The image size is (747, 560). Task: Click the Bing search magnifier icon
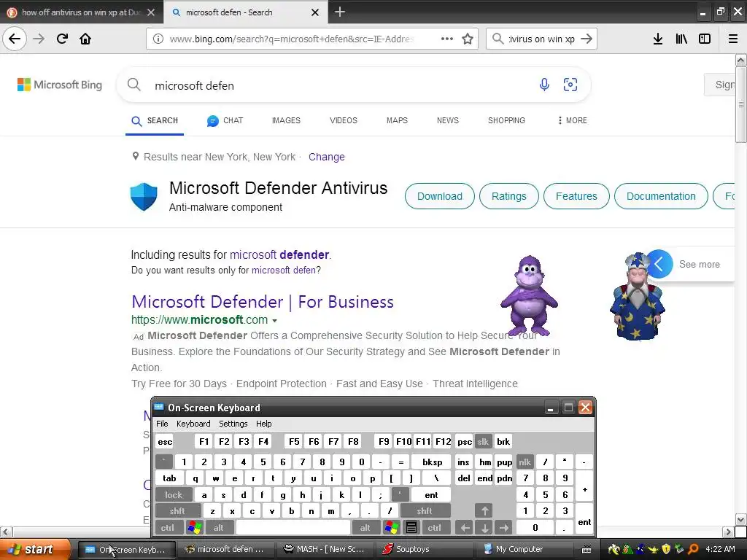pyautogui.click(x=134, y=85)
